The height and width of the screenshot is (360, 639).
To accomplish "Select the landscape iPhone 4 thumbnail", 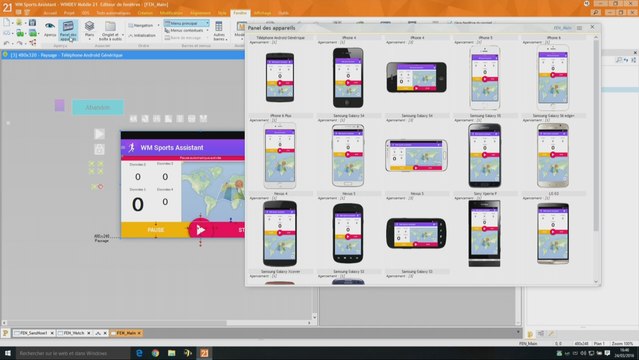I will point(416,77).
